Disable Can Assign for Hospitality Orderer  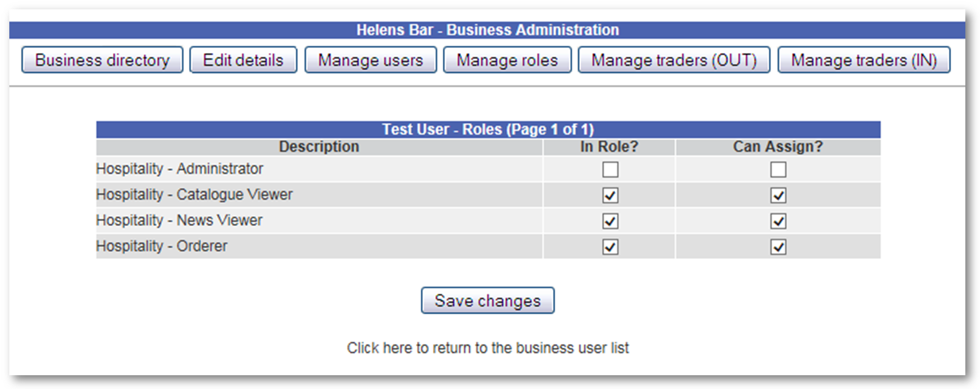coord(778,247)
